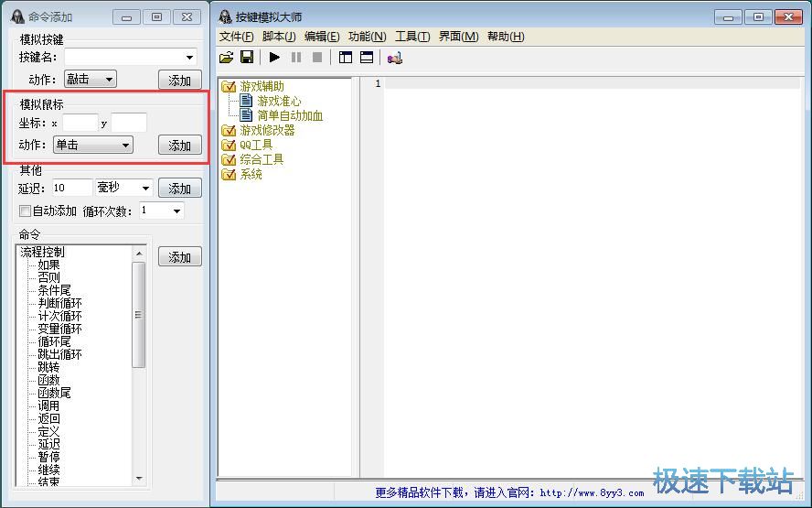Select the 计次循环 command
This screenshot has width=812, height=508.
(x=59, y=316)
